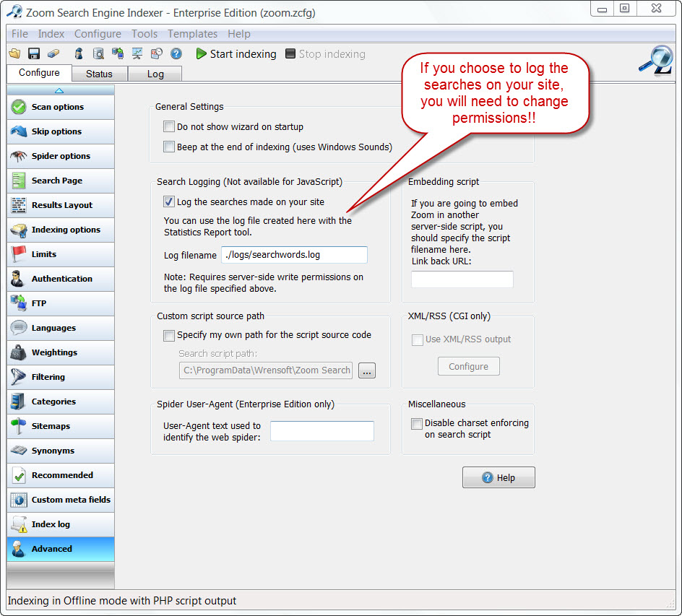Uncheck 'Log the searches made on your site'
Screen dimensions: 682x616
click(169, 201)
